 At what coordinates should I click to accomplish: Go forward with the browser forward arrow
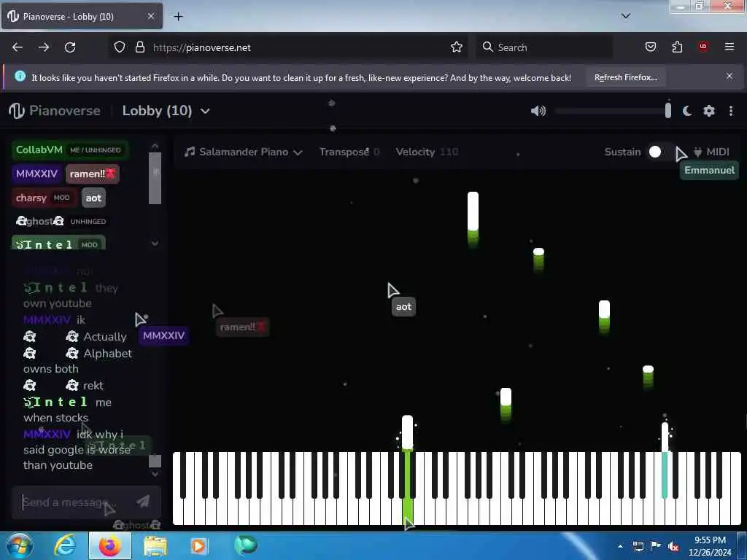click(x=44, y=47)
